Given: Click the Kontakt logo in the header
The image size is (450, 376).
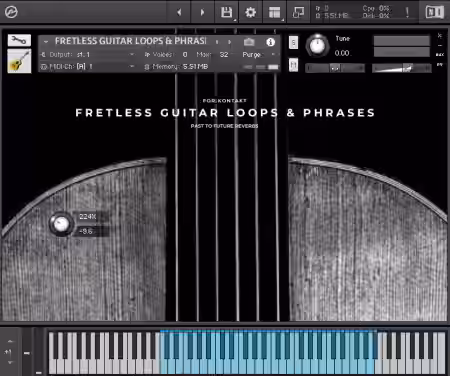Looking at the screenshot, I should [11, 12].
